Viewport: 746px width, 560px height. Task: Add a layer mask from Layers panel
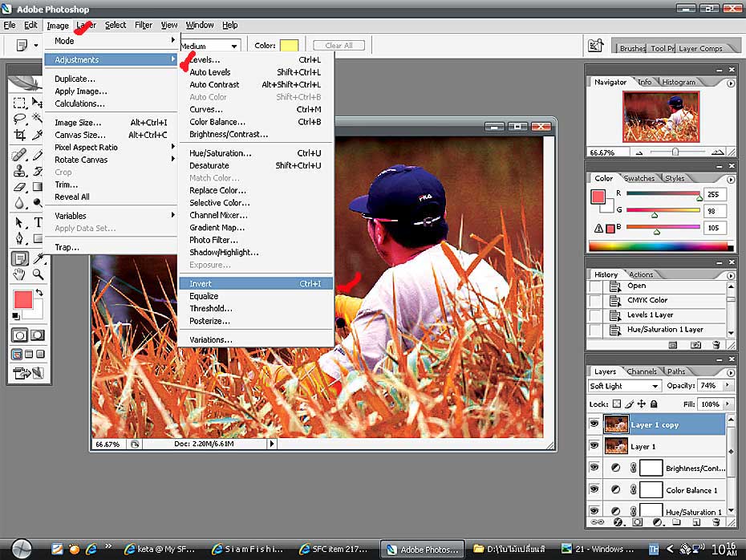click(637, 522)
